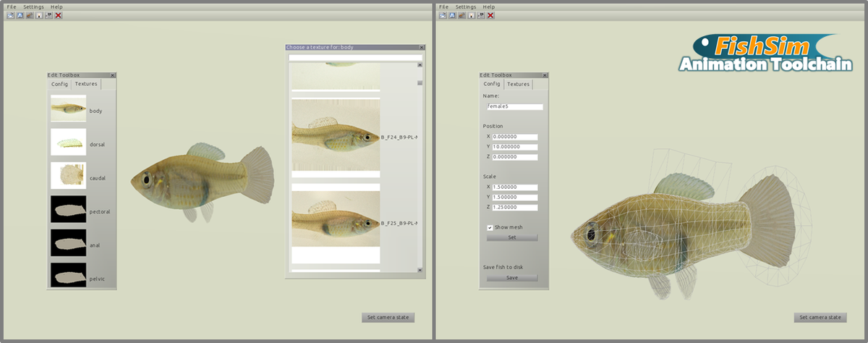Screen dimensions: 868x343
Task: Click the orange fish toolbar icon in right window
Action: (x=461, y=15)
